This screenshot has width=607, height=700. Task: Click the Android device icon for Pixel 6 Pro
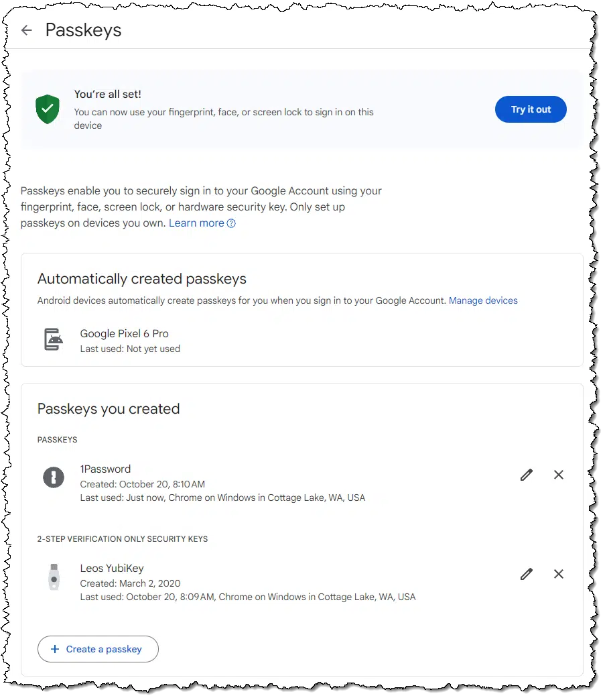(54, 339)
